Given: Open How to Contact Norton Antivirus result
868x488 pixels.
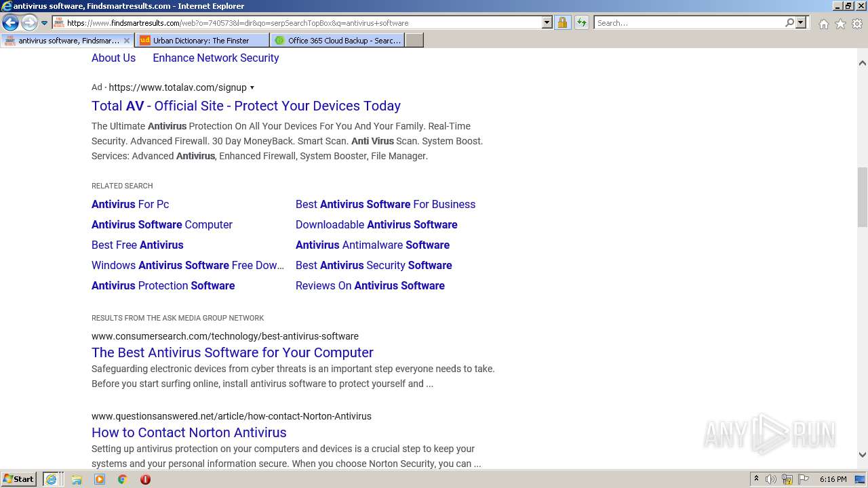Looking at the screenshot, I should [x=189, y=432].
